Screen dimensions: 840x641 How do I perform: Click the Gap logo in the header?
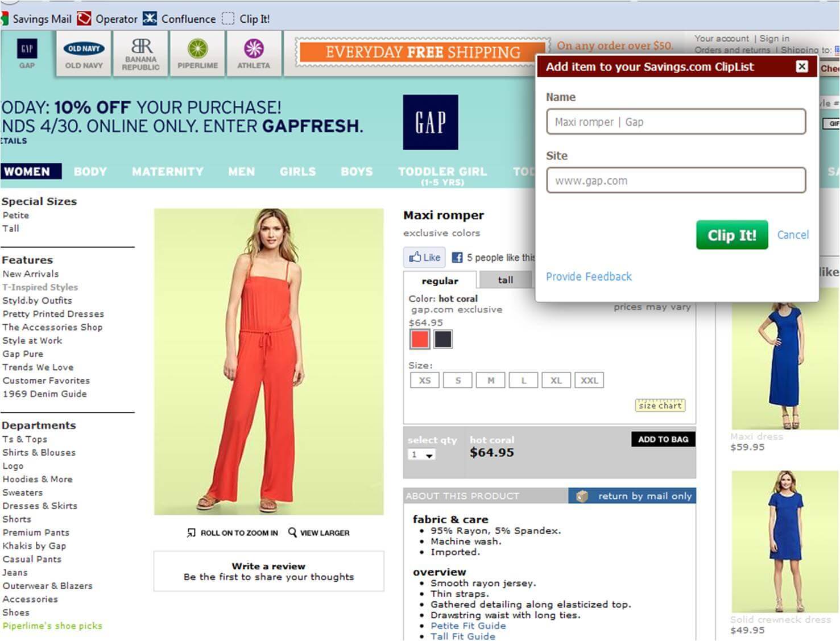point(431,122)
